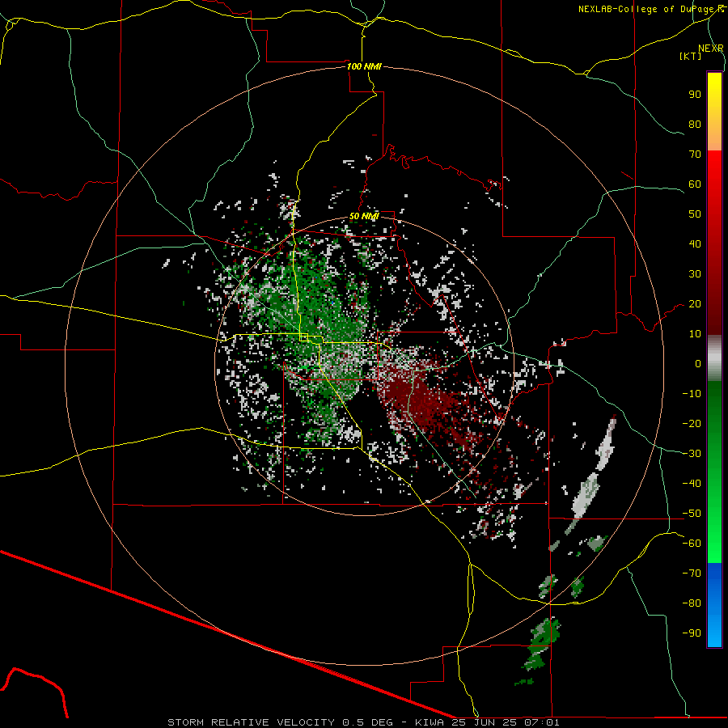Click the 90 value on velocity scale

click(x=695, y=95)
